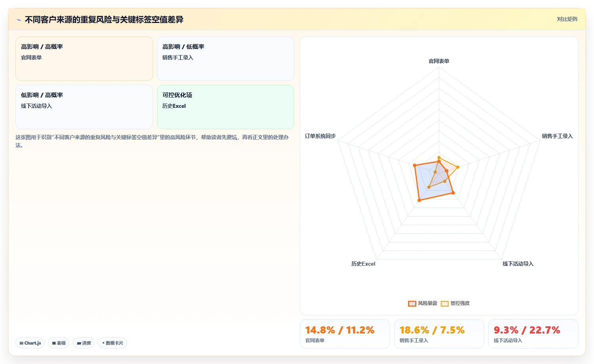Image resolution: width=594 pixels, height=364 pixels.
Task: Click the 对比矩阵 label in header
Action: pyautogui.click(x=567, y=19)
